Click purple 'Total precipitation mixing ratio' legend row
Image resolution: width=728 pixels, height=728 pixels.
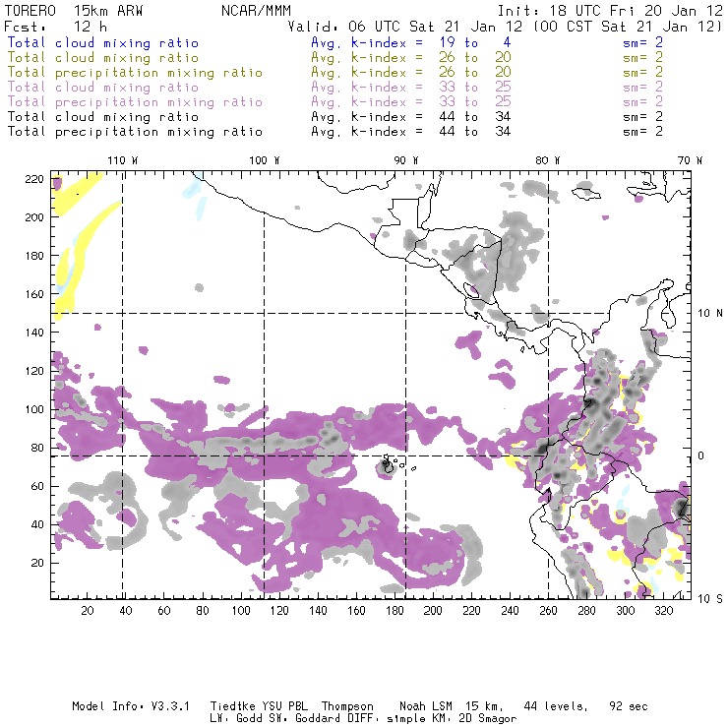pos(135,102)
